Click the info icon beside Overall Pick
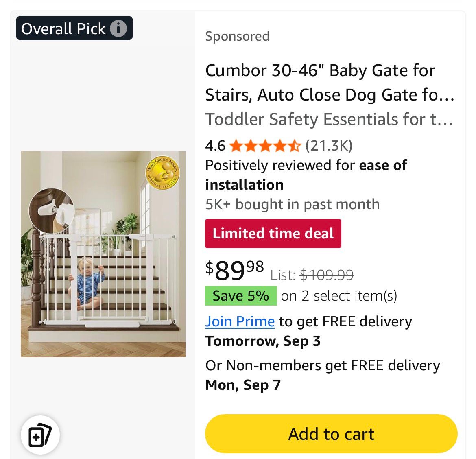Viewport: 476px width, 459px height. pos(118,28)
